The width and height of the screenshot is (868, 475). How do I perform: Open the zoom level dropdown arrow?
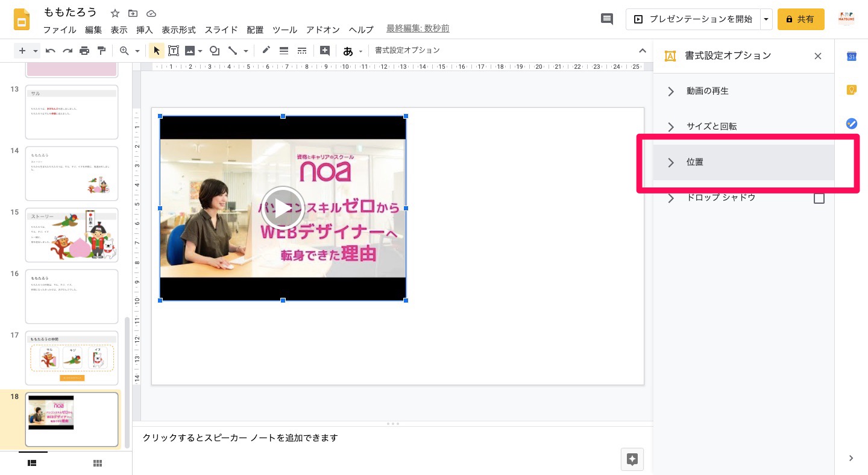[x=137, y=51]
